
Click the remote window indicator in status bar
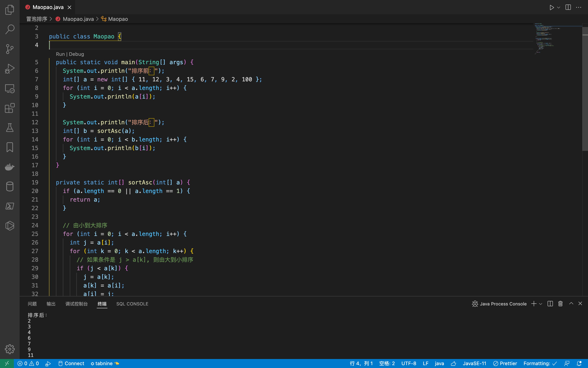click(7, 363)
